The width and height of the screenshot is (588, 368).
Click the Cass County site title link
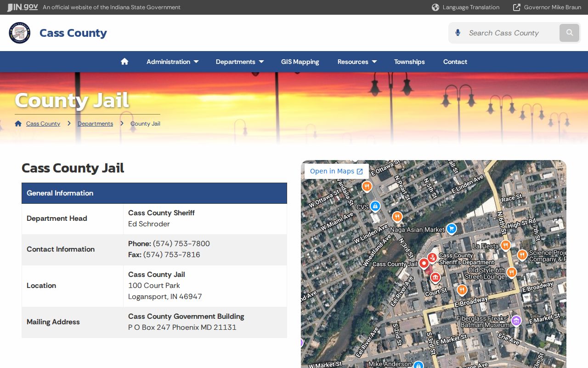(x=73, y=33)
